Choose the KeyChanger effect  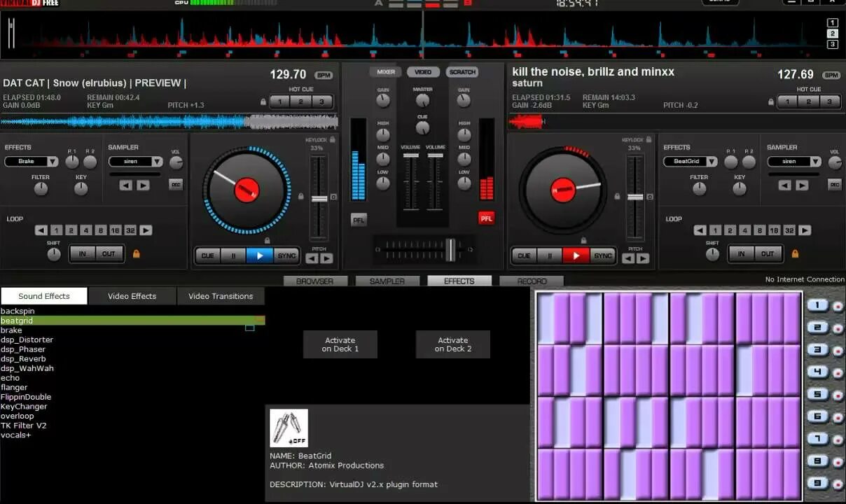24,406
